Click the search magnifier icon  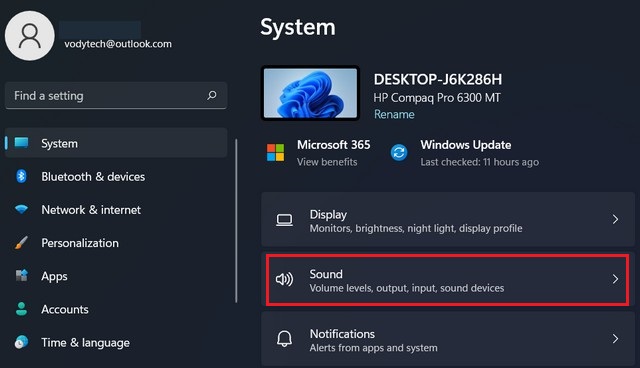coord(212,95)
